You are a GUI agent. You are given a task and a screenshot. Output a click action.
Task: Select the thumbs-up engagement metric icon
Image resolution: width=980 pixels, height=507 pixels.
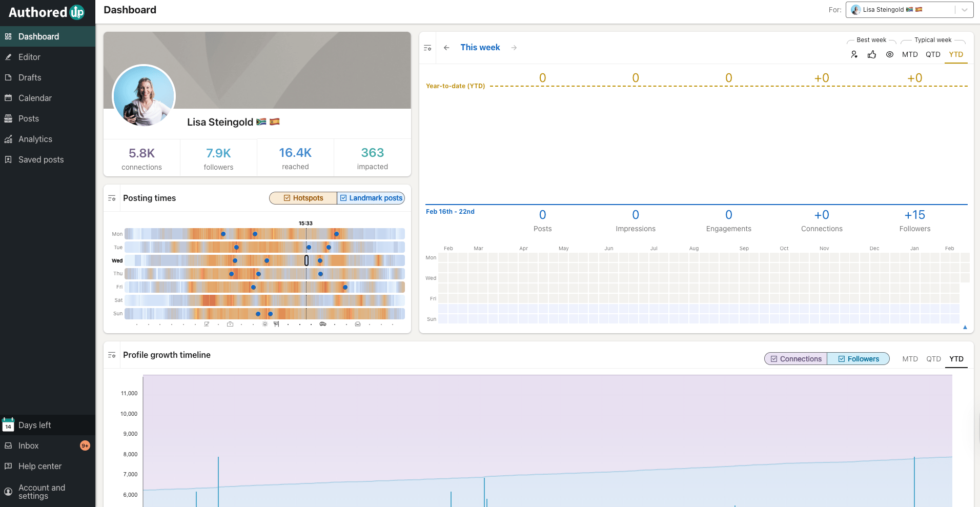coord(872,54)
